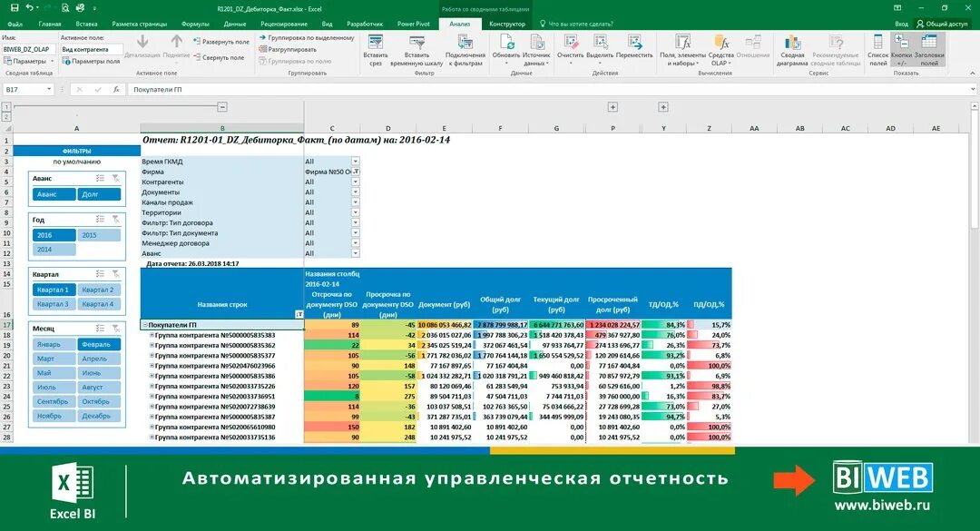
Task: Toggle Февраль in the Месяц slicer
Action: coord(99,344)
